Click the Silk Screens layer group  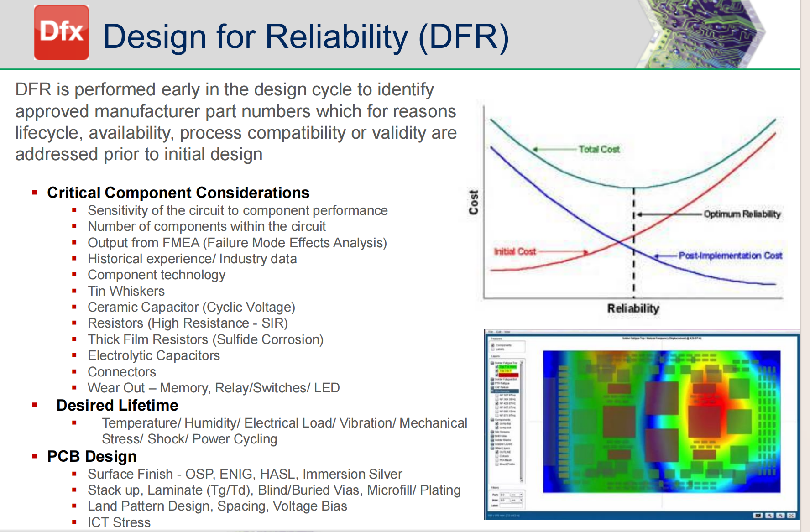[x=500, y=432]
